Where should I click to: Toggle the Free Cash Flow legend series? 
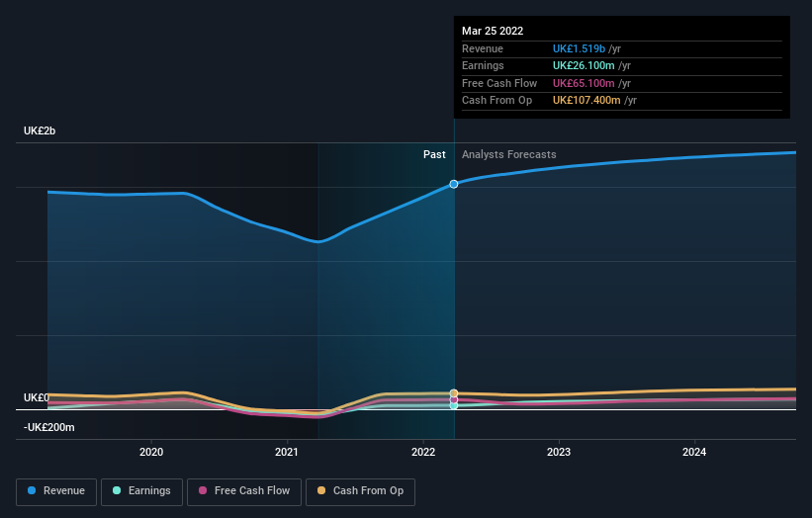[x=244, y=491]
